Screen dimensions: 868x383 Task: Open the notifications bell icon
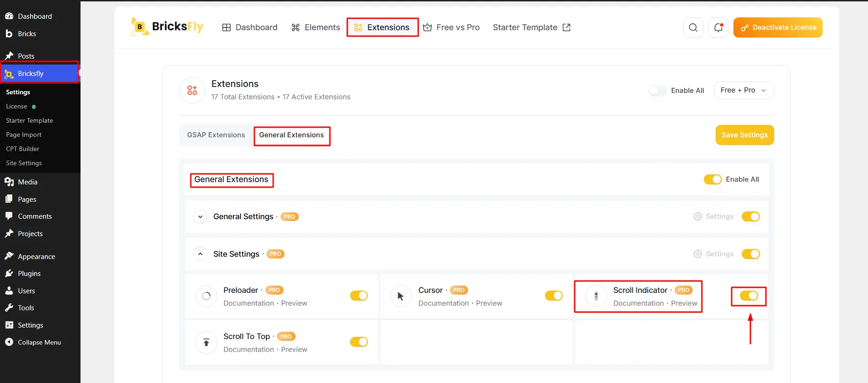718,27
